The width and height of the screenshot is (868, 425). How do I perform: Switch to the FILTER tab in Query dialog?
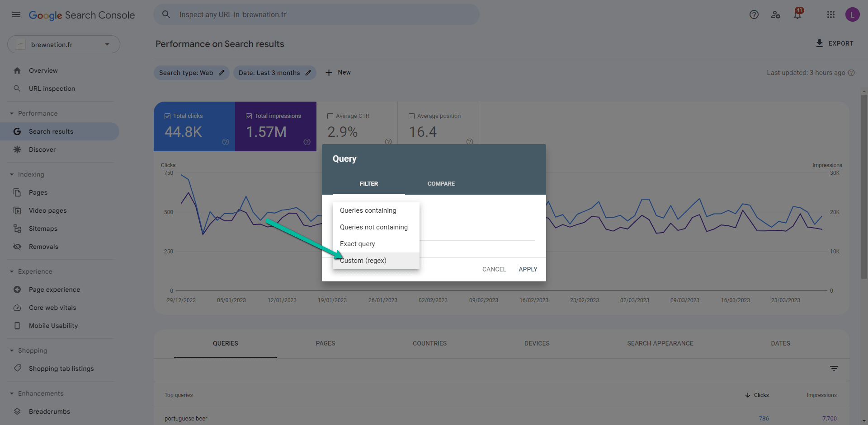[x=369, y=184]
